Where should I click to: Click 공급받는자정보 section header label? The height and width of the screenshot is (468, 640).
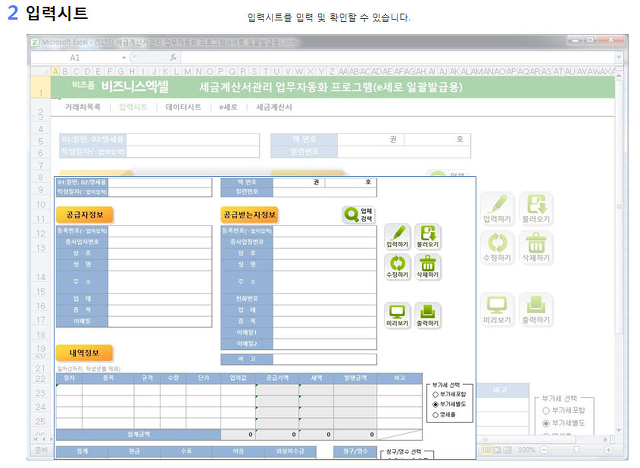[249, 215]
